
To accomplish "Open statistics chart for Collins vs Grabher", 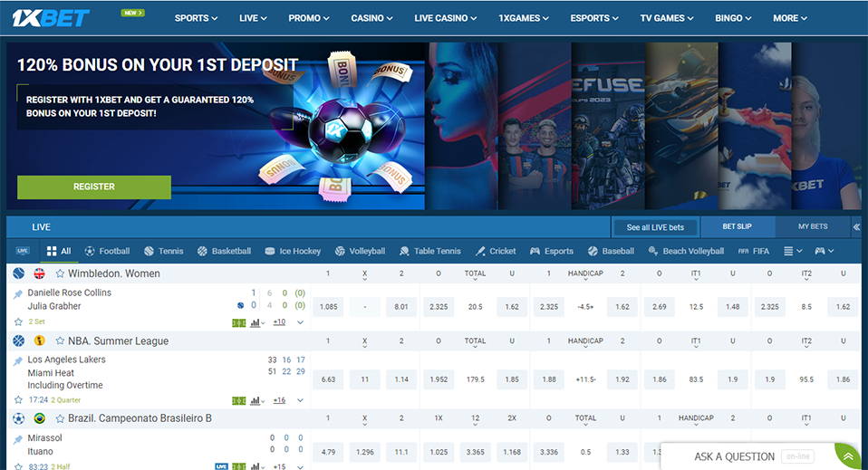I will tap(256, 321).
